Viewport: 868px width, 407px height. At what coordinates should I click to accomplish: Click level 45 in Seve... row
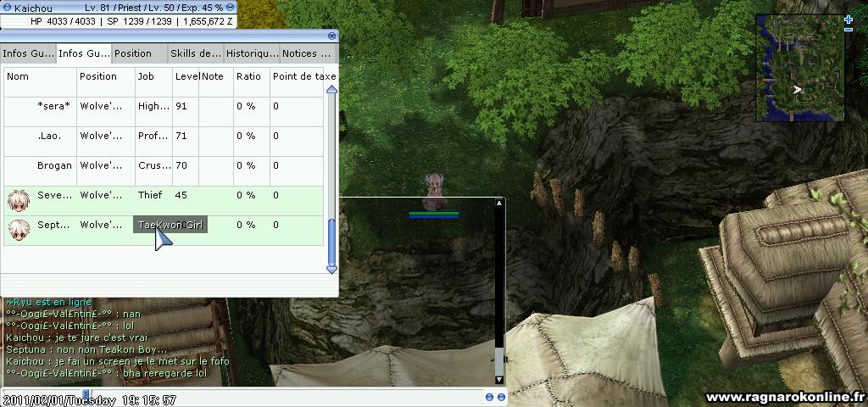(x=181, y=195)
